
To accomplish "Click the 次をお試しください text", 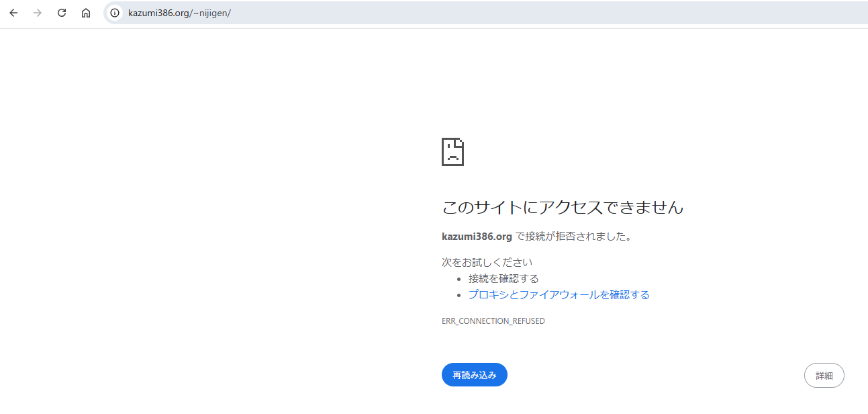I will click(x=487, y=262).
